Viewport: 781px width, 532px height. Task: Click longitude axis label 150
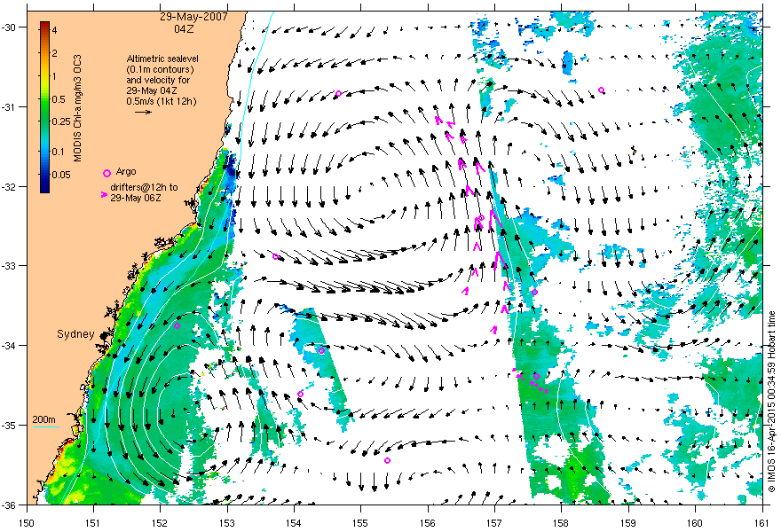27,523
